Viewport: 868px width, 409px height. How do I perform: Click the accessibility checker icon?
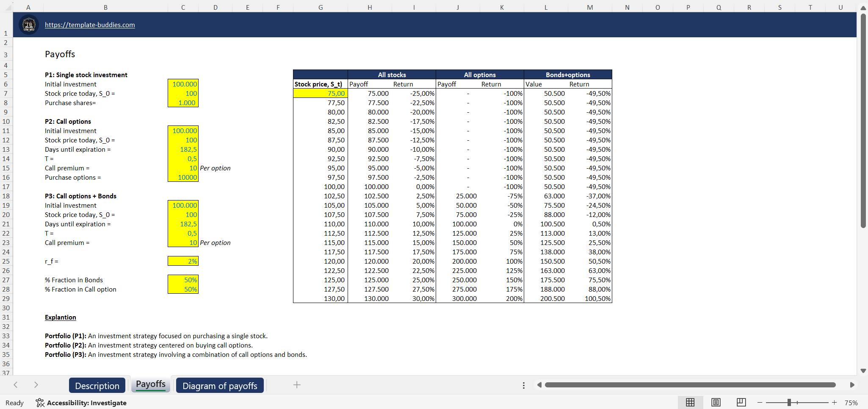[x=40, y=403]
